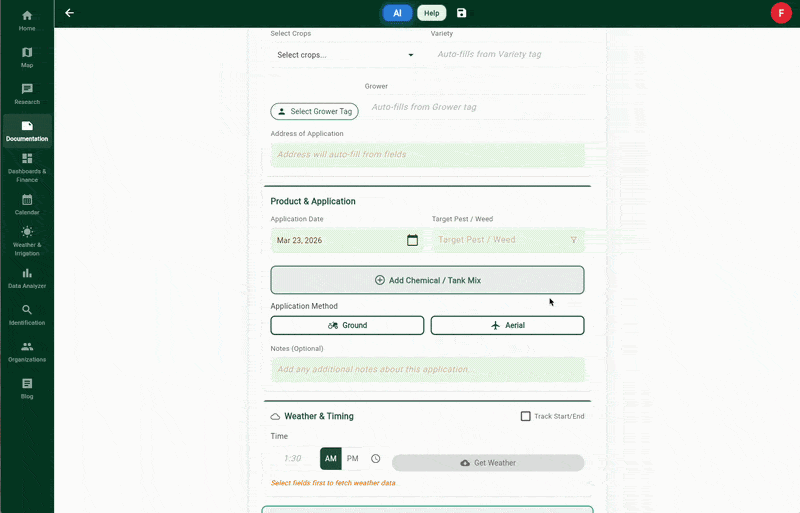The image size is (800, 513).
Task: Click the Target Pest / Weed field
Action: click(x=508, y=240)
